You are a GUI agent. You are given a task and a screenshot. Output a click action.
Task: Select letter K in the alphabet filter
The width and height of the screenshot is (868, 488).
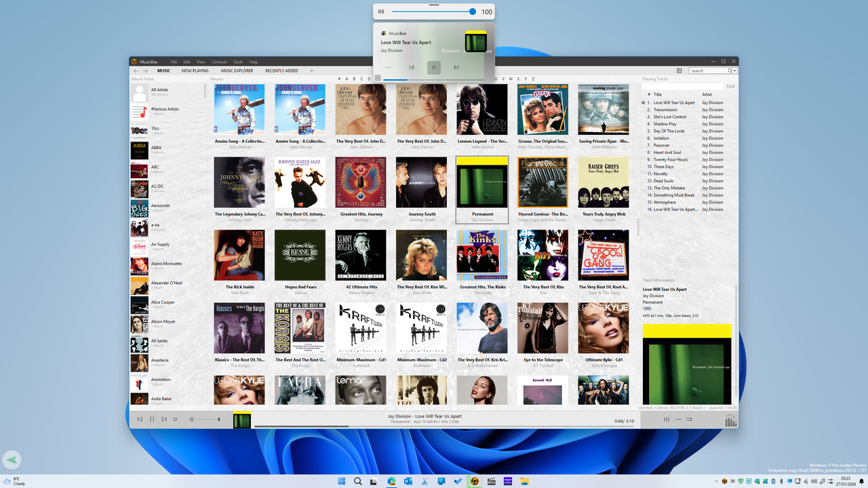click(420, 78)
